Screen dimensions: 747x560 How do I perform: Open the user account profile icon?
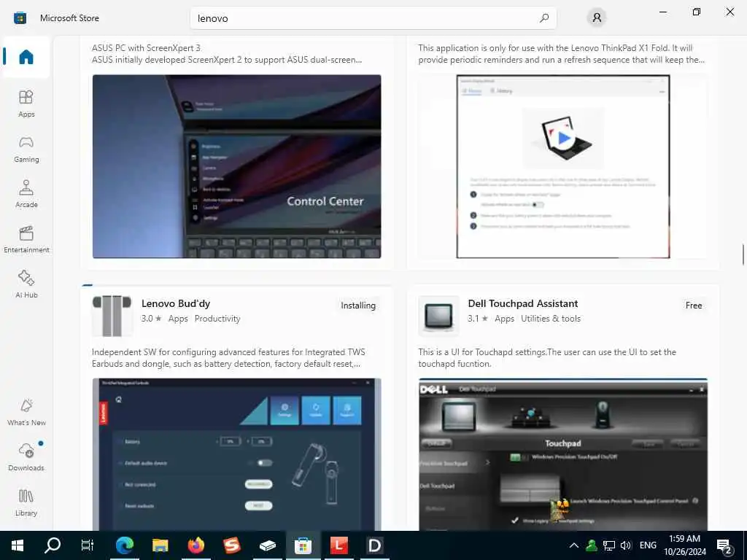tap(597, 18)
